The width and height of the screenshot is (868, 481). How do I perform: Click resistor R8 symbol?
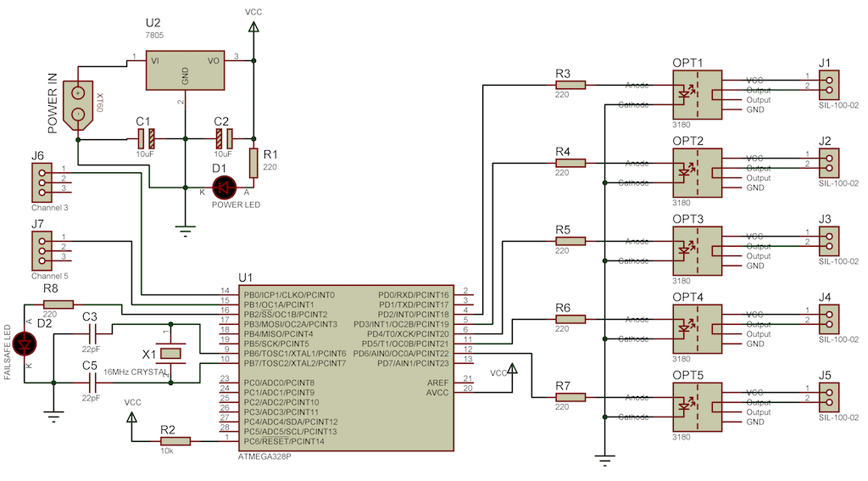pyautogui.click(x=58, y=305)
